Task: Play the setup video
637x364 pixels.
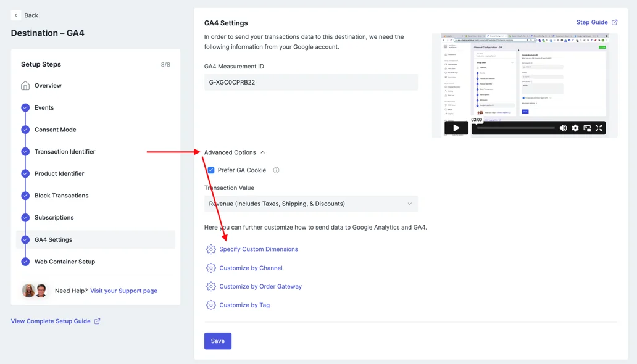Action: point(456,128)
